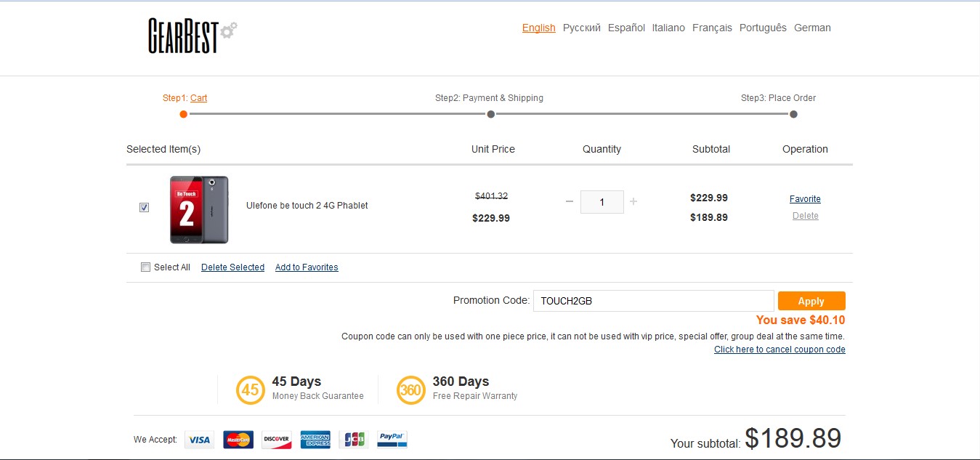The image size is (980, 460).
Task: Click the Discover card icon
Action: [277, 440]
